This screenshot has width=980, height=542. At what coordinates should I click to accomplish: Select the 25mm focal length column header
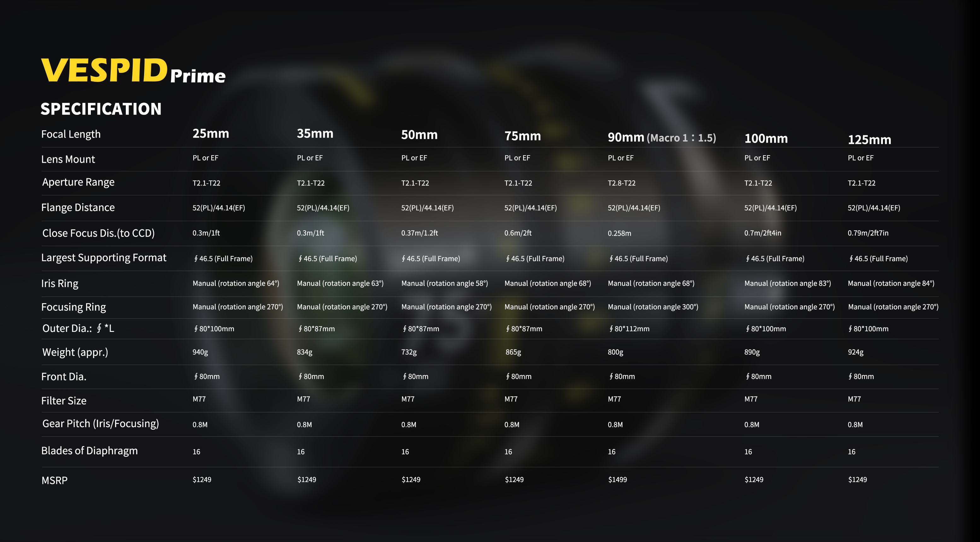click(210, 133)
